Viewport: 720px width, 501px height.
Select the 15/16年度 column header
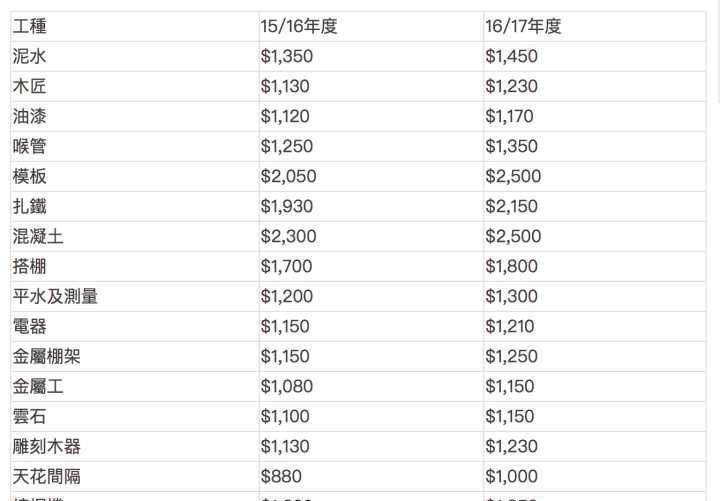[x=299, y=27]
